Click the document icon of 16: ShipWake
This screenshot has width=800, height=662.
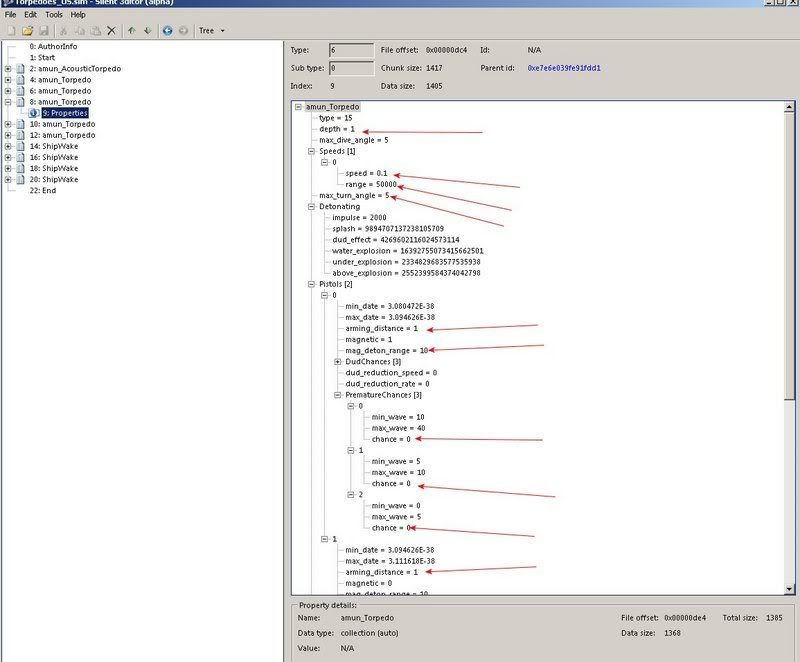pyautogui.click(x=20, y=157)
